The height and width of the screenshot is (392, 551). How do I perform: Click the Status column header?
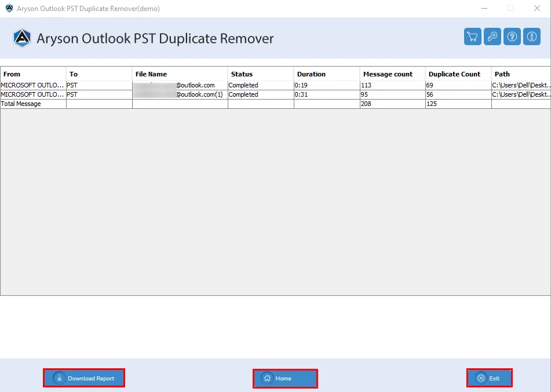261,74
